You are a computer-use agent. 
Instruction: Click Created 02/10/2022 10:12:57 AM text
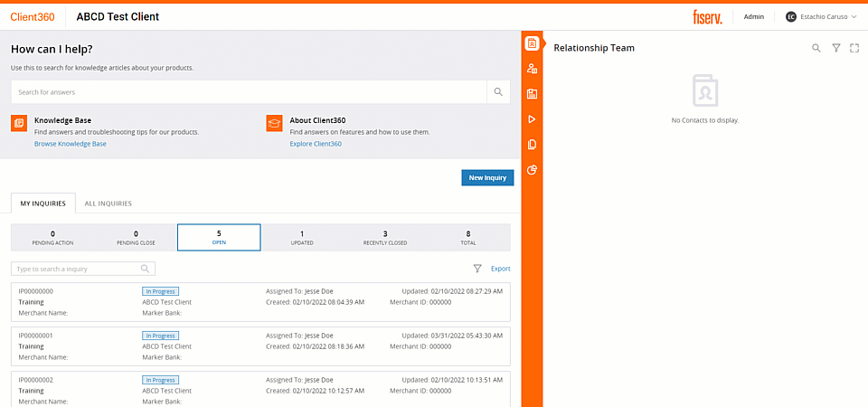315,391
